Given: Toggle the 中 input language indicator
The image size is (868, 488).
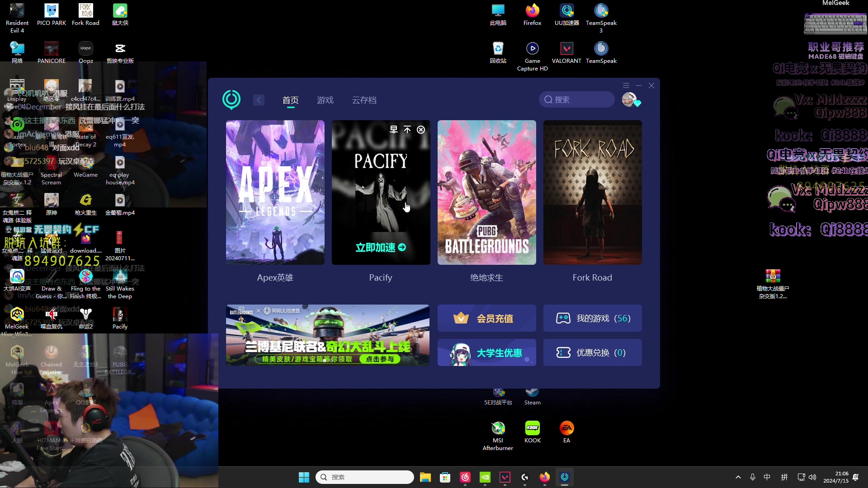Looking at the screenshot, I should pos(767,477).
